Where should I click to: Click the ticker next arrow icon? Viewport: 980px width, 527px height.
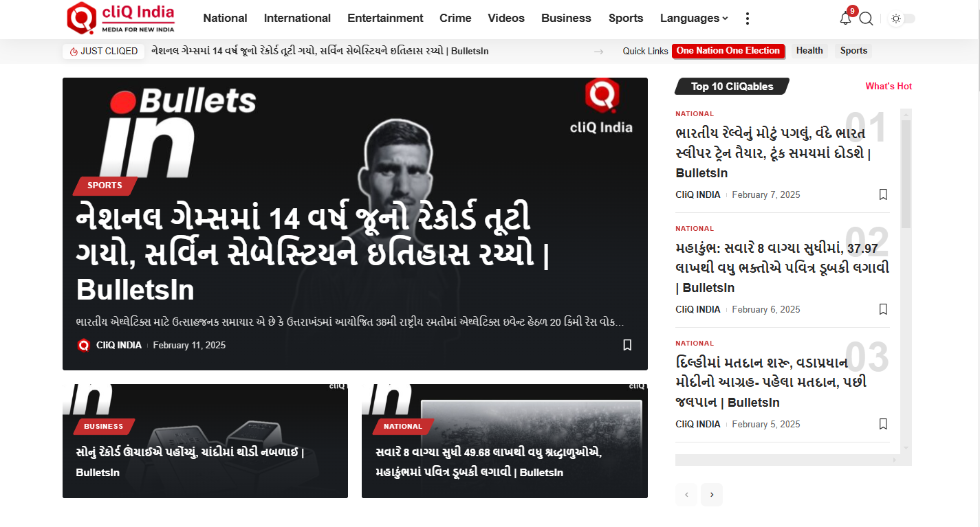[598, 52]
